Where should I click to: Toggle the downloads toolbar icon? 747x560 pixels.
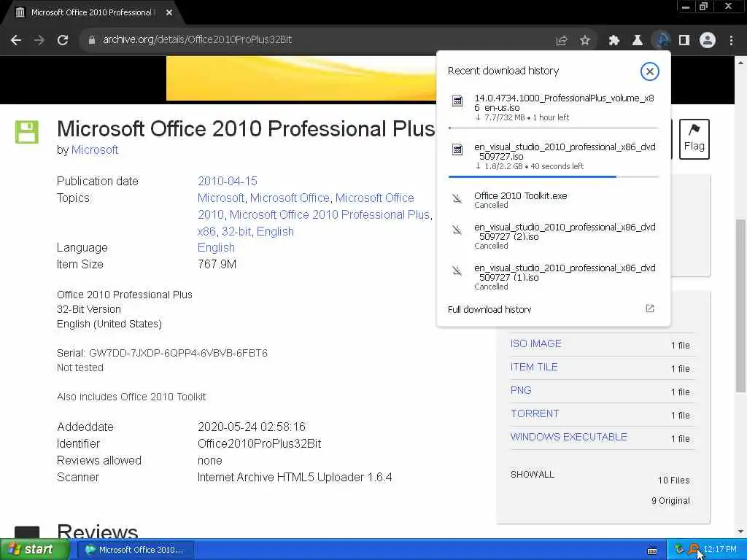661,41
